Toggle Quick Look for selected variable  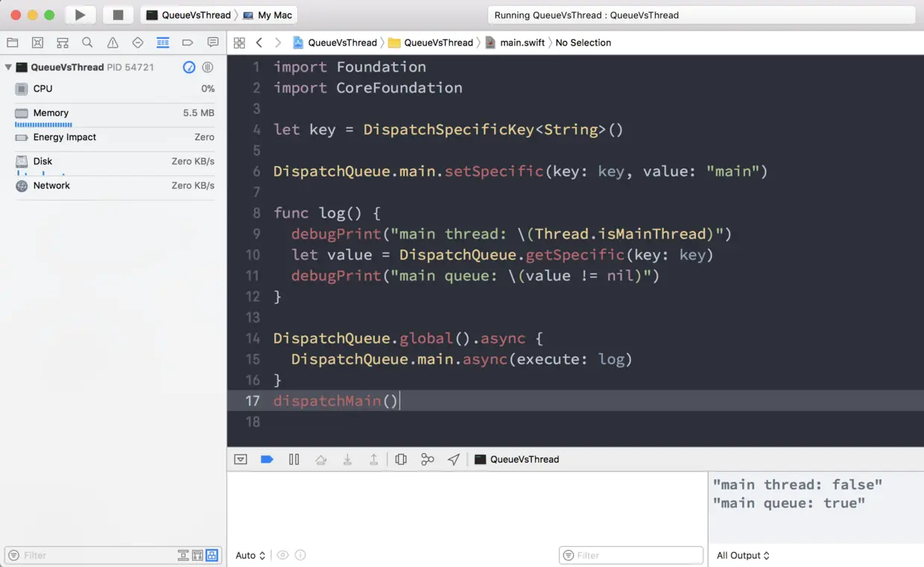coord(282,555)
